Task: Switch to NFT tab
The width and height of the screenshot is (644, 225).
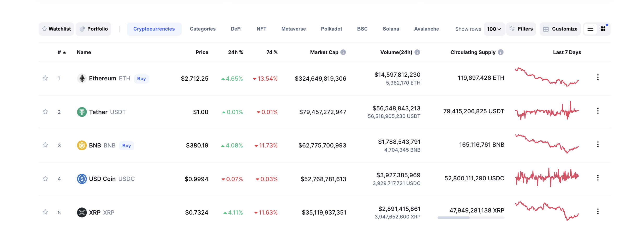Action: pyautogui.click(x=261, y=29)
